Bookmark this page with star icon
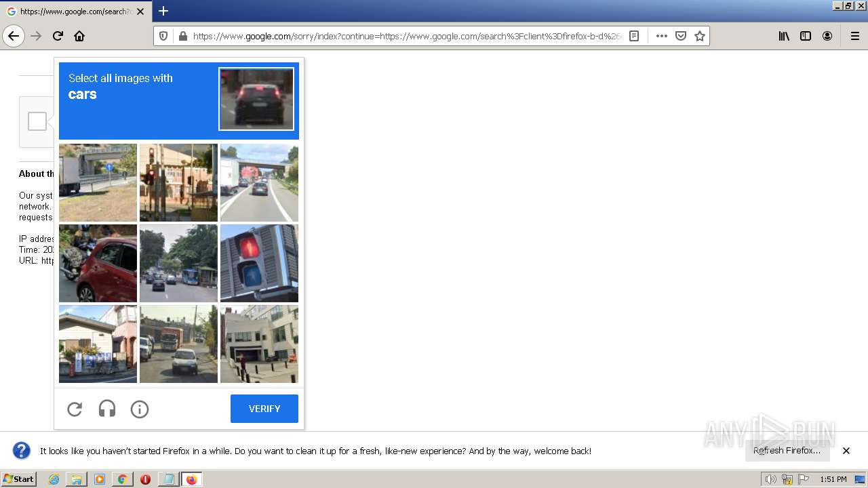The height and width of the screenshot is (488, 868). [x=700, y=36]
